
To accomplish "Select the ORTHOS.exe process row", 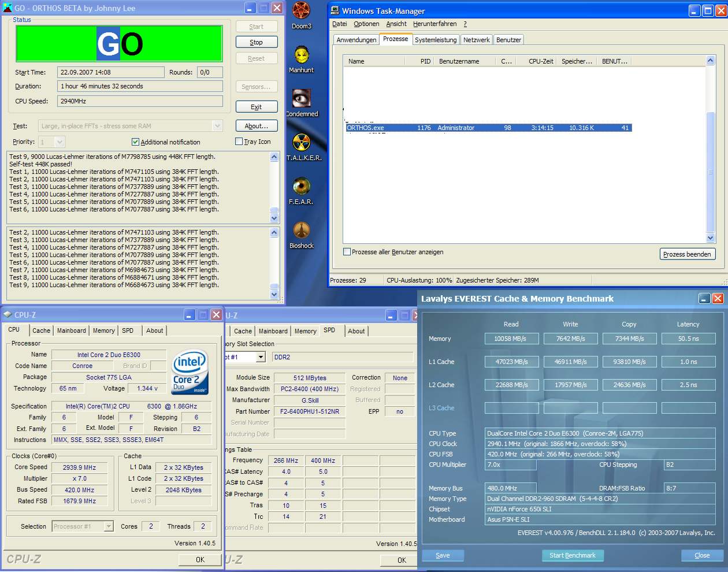I will coord(488,128).
